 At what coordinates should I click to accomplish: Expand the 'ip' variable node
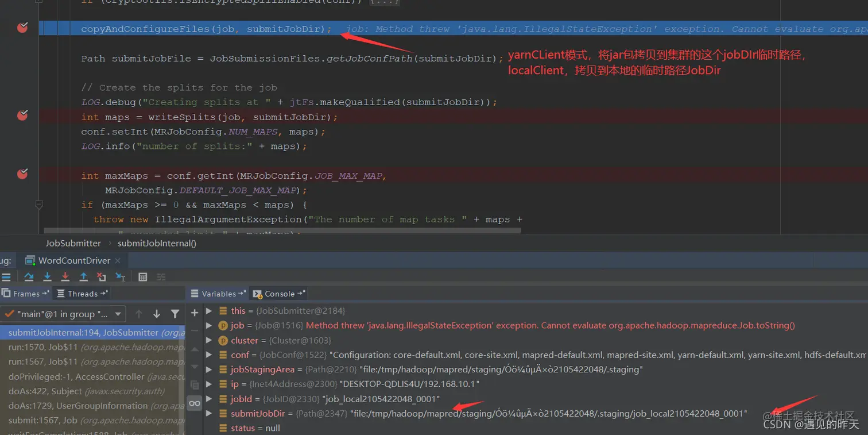point(209,384)
